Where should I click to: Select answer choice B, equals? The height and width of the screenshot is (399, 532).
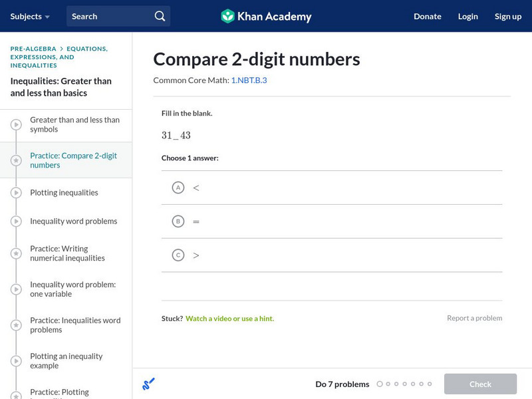[x=178, y=221]
